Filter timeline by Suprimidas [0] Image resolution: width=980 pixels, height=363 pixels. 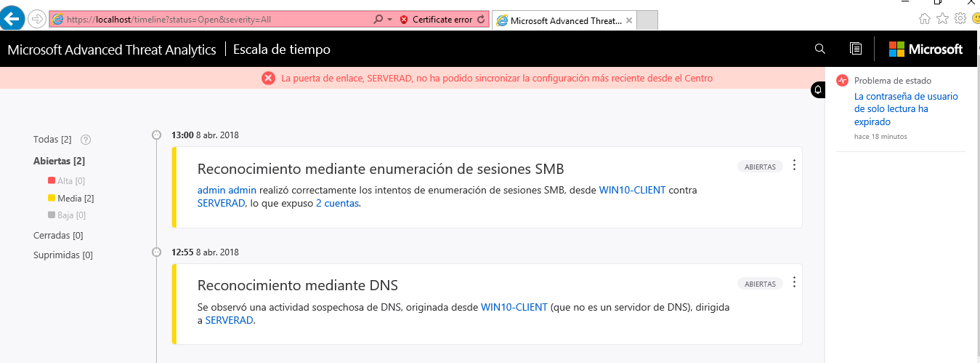63,255
